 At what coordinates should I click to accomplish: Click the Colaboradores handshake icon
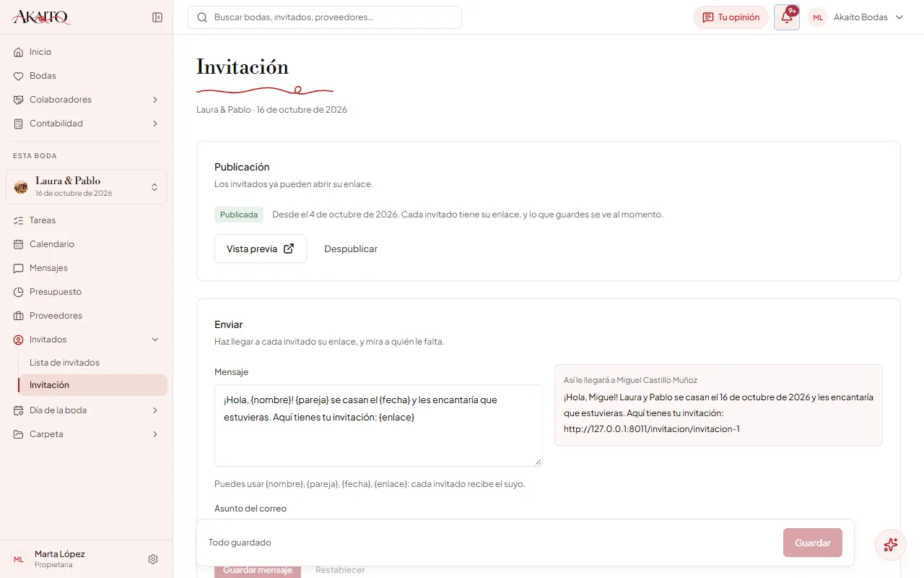[x=19, y=100]
